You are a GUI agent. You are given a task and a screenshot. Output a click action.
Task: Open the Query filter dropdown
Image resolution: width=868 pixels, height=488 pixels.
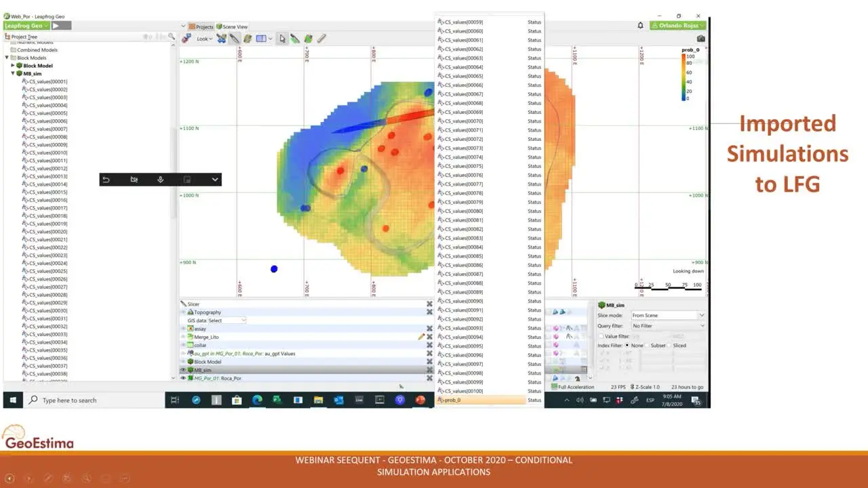(668, 326)
